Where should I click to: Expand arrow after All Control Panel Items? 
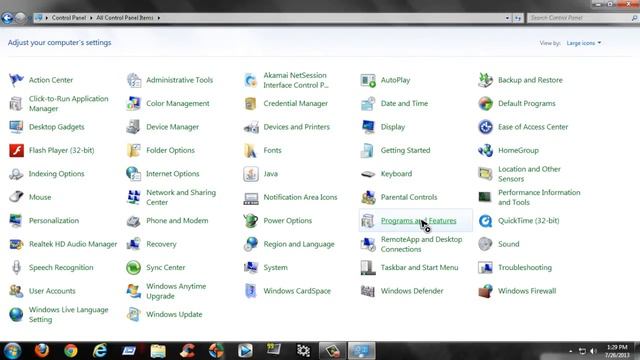(159, 18)
